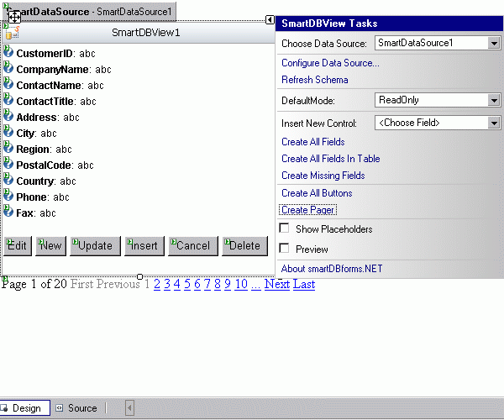Click the left scroll arrow beside Source tab
The width and height of the screenshot is (504, 420).
coord(129,408)
